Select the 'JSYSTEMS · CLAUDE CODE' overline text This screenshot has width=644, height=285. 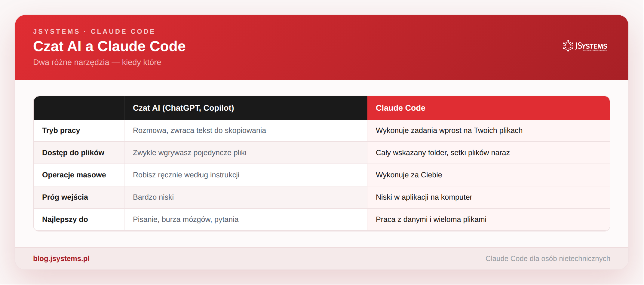[x=94, y=32]
